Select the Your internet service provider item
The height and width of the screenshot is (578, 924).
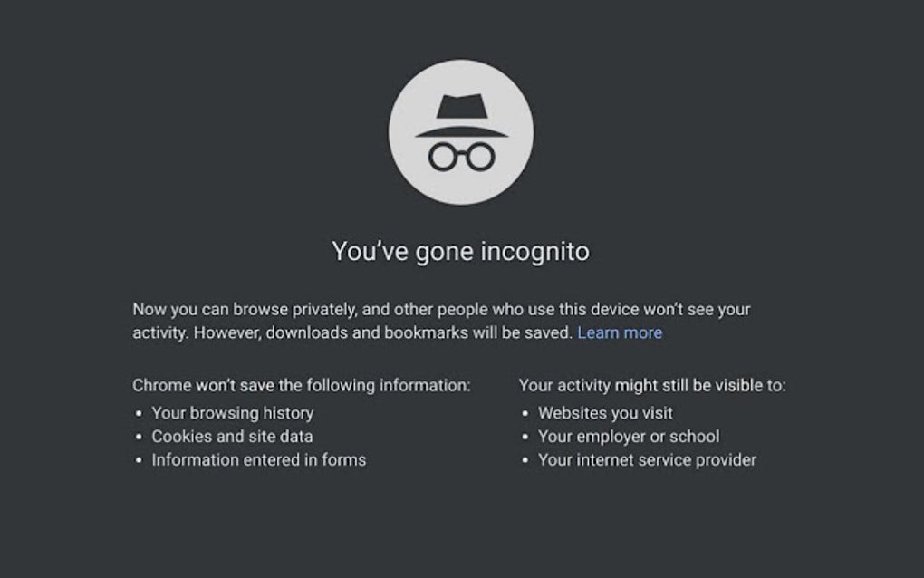(646, 461)
